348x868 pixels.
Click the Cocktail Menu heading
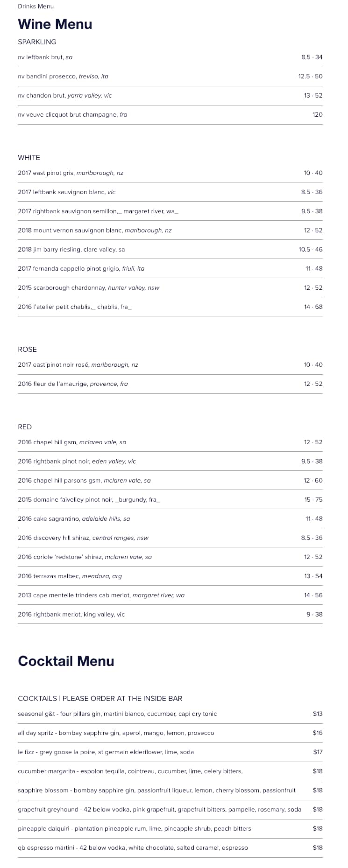pyautogui.click(x=66, y=661)
